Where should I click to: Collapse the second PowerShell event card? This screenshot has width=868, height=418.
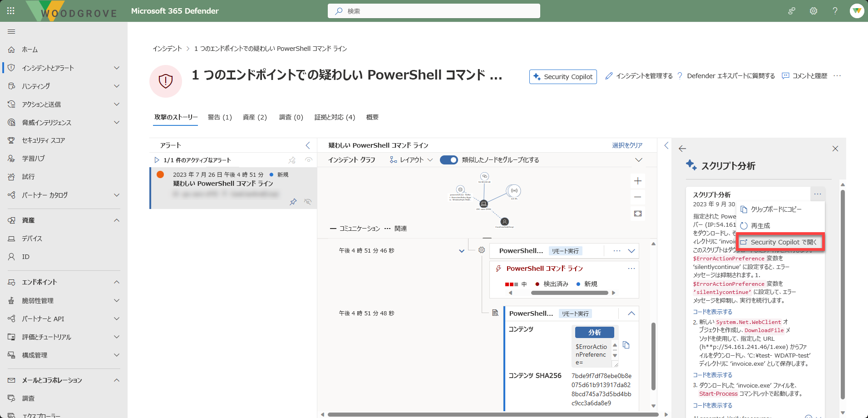[x=631, y=313]
